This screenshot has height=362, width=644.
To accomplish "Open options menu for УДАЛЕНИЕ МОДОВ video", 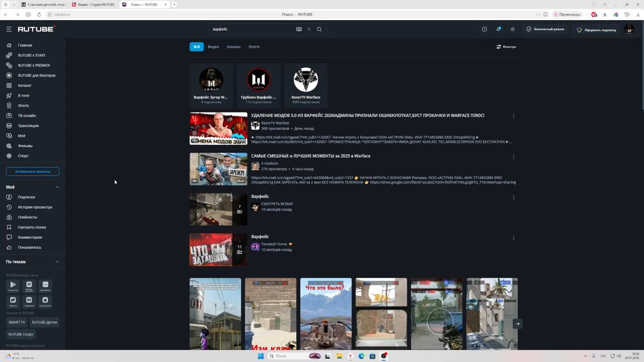I will [513, 116].
